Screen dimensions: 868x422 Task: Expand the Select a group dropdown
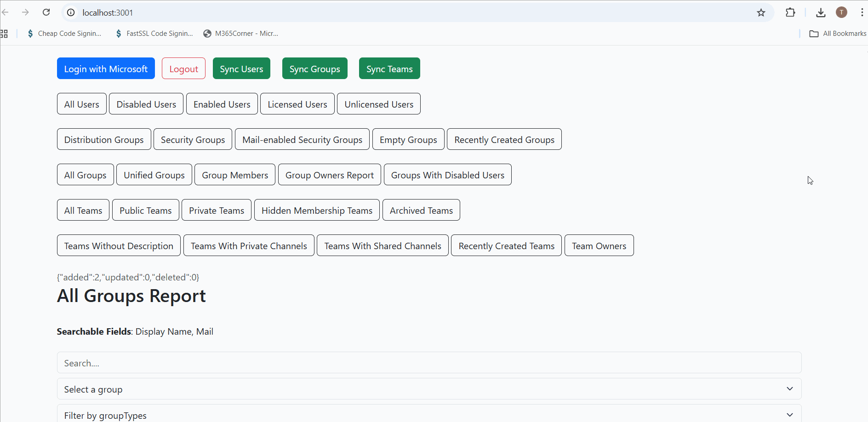click(x=429, y=389)
